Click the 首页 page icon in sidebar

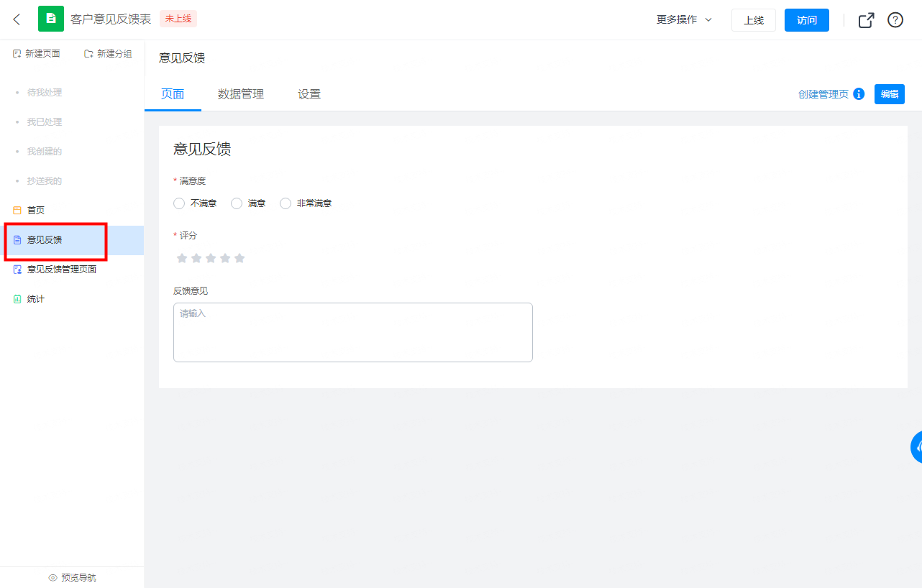pyautogui.click(x=17, y=211)
